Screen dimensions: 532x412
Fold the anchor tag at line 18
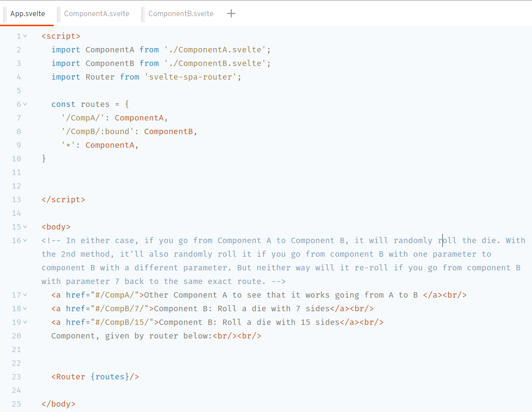[25, 308]
